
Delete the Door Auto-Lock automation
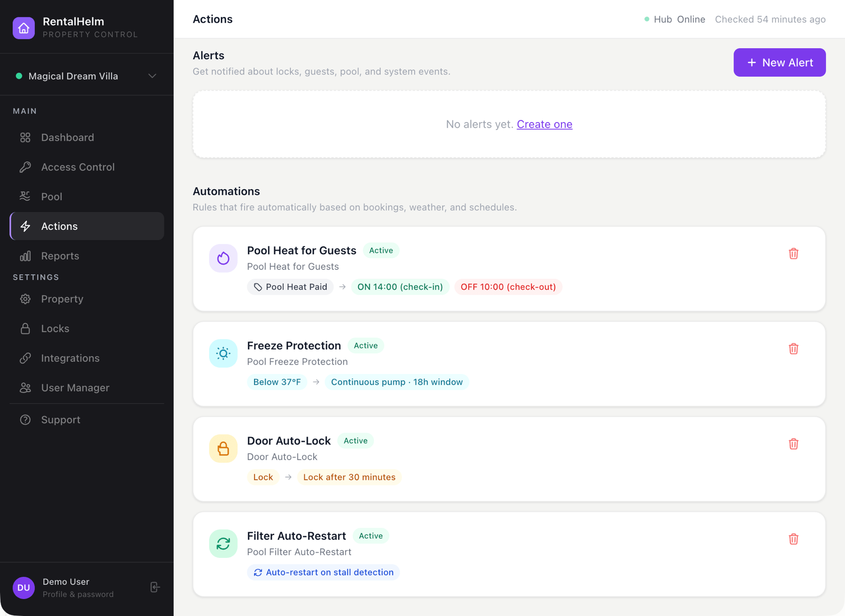point(793,444)
